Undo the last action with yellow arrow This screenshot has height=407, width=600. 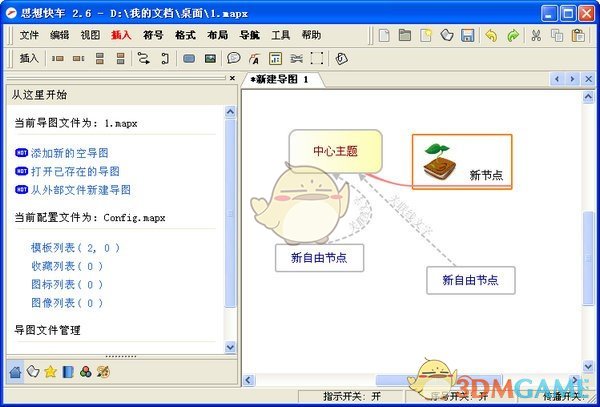tap(491, 36)
